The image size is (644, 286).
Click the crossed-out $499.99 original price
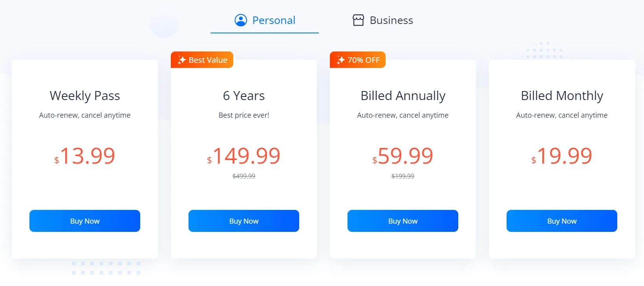tap(244, 176)
